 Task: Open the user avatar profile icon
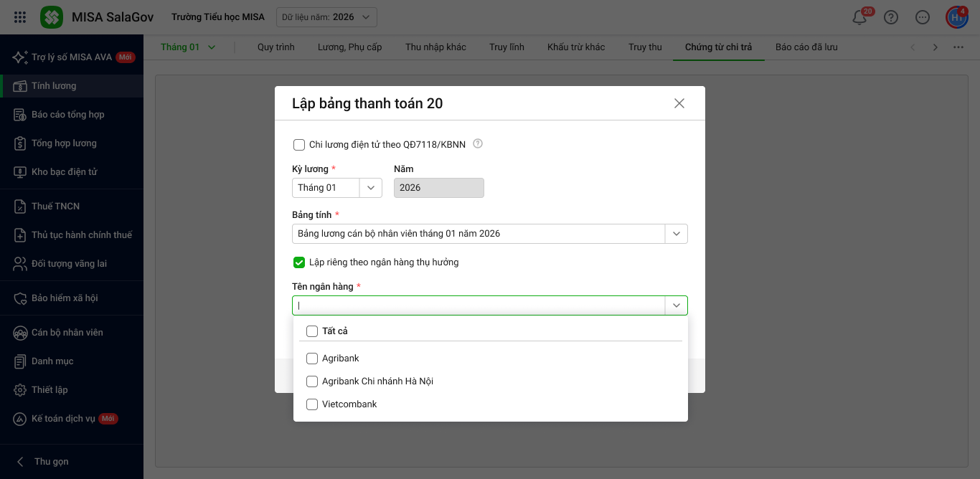[956, 18]
